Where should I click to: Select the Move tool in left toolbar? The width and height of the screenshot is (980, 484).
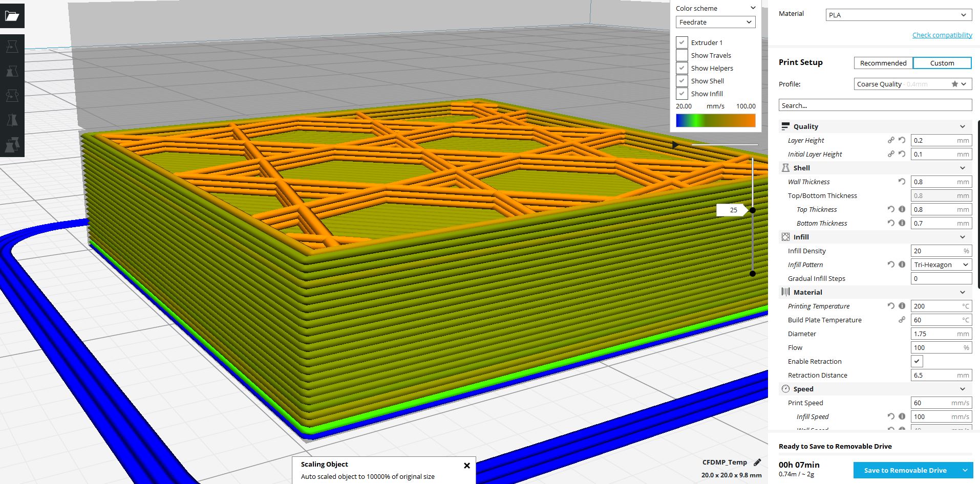12,47
